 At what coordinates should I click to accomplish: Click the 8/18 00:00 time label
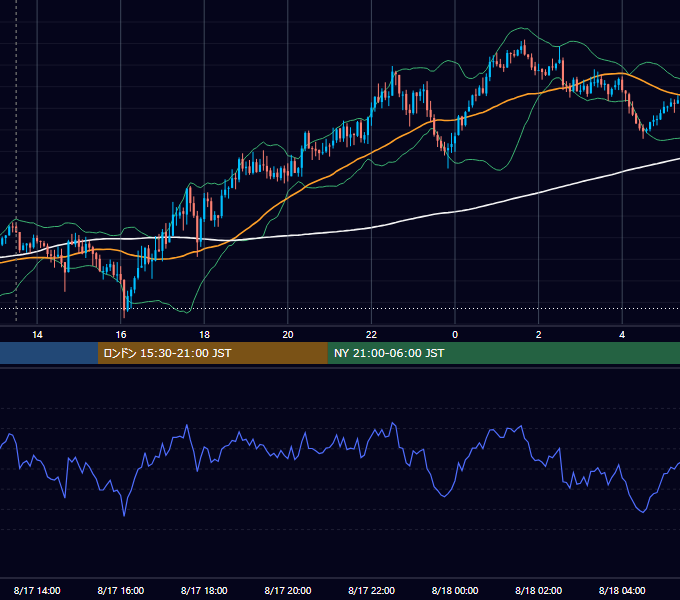pyautogui.click(x=455, y=590)
